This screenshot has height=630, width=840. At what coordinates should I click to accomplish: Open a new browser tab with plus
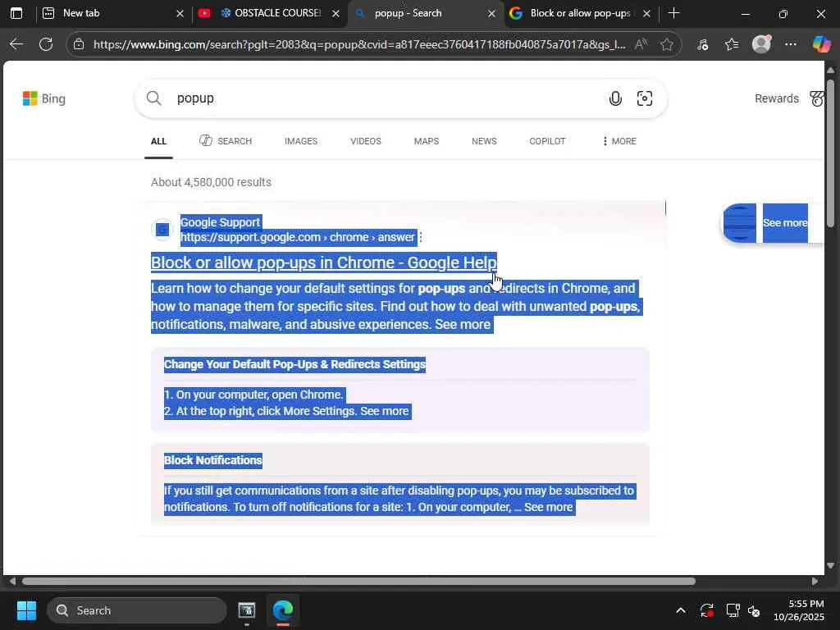click(x=674, y=13)
